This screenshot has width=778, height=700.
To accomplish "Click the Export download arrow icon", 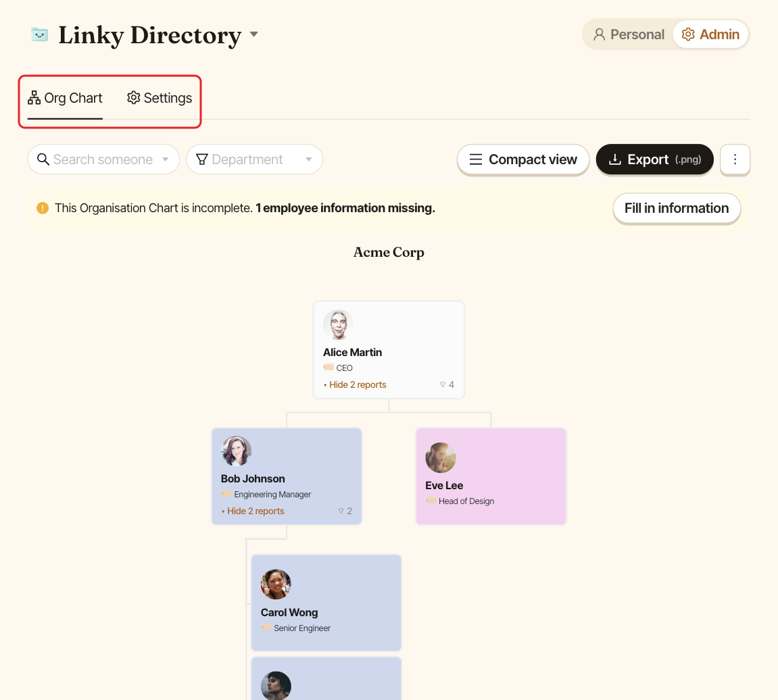I will tap(614, 159).
